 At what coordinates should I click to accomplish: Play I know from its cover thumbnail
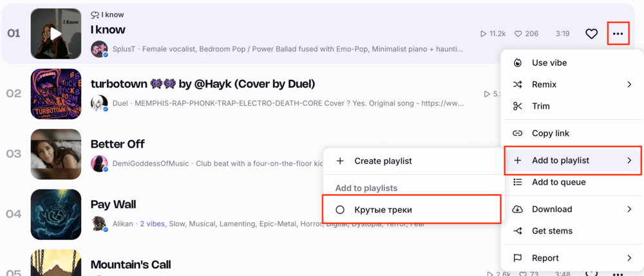pyautogui.click(x=56, y=34)
